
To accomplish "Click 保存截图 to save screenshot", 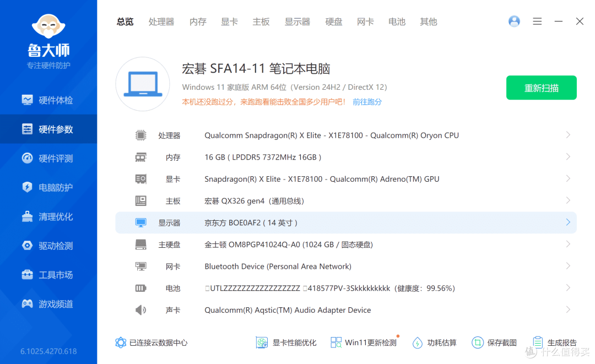I will [x=494, y=343].
